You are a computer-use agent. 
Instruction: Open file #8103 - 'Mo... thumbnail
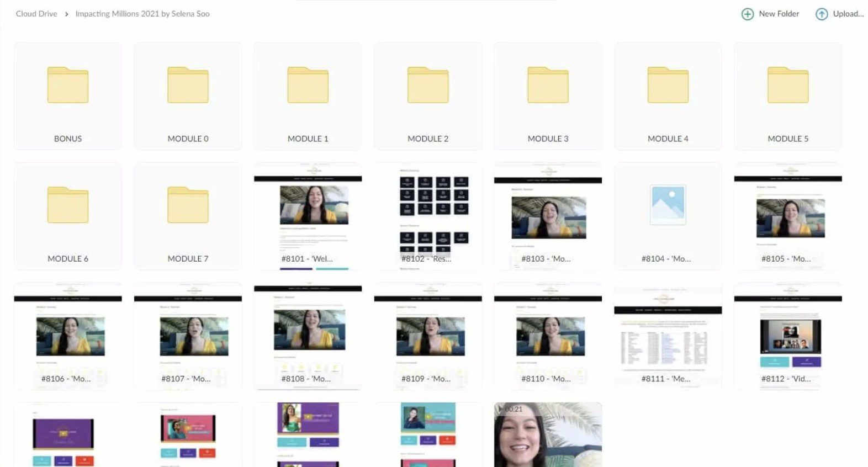(548, 216)
